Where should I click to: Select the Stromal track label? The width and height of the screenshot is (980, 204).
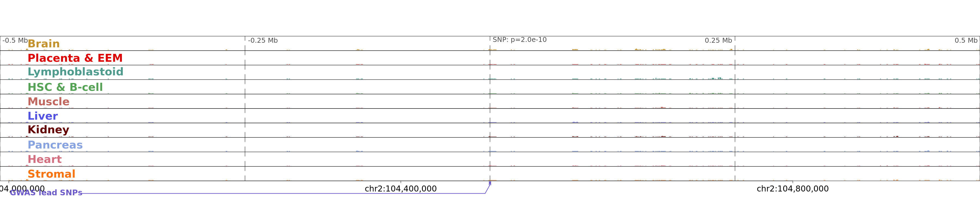click(51, 174)
